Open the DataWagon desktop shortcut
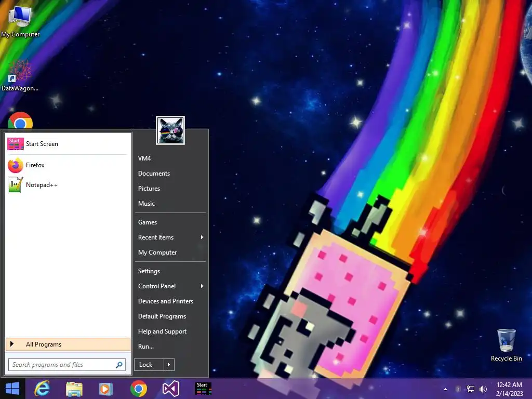This screenshot has width=532, height=399. tap(20, 75)
